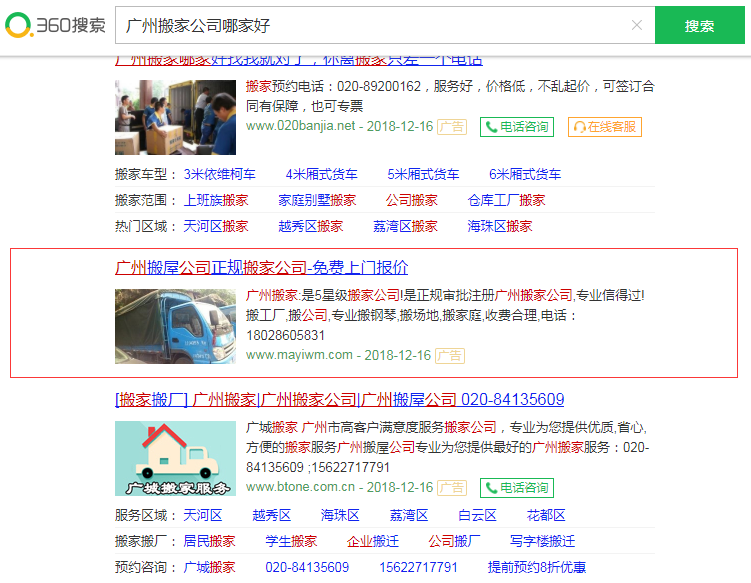Image resolution: width=751 pixels, height=583 pixels.
Task: Click the 广告 tag on mayiwm.com result
Action: [x=450, y=356]
